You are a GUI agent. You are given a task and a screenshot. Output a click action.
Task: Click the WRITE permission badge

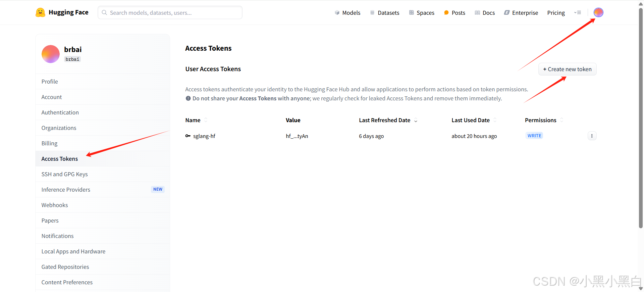[534, 136]
